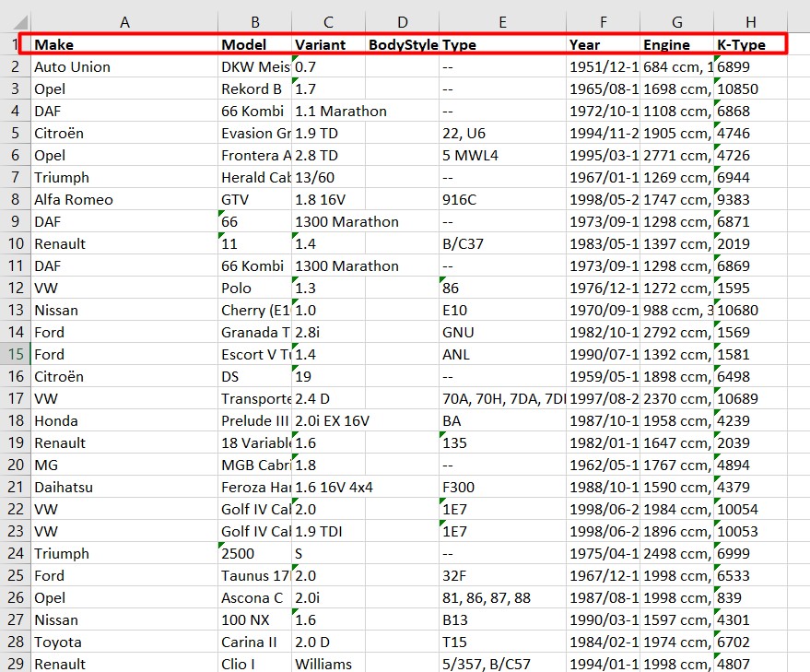
Task: Select the 'GTV' model cell
Action: (x=254, y=199)
